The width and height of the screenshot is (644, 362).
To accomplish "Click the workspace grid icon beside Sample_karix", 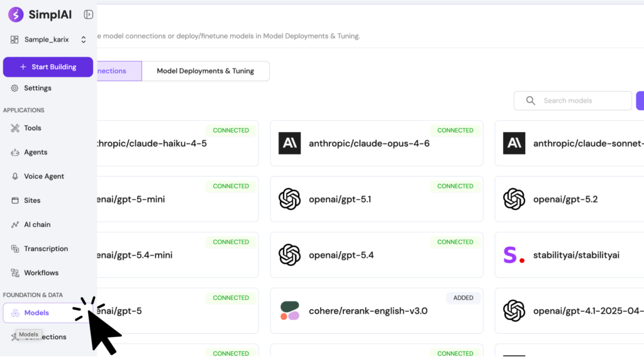I will tap(14, 40).
